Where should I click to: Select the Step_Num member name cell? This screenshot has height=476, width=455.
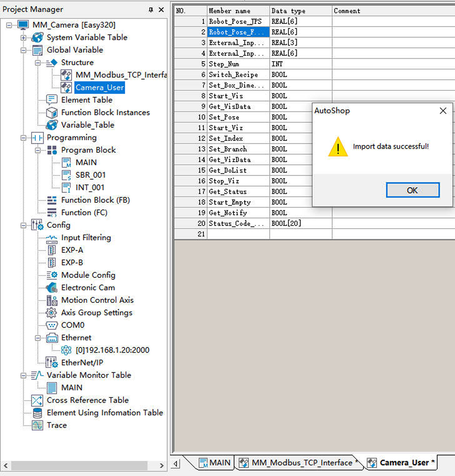click(x=238, y=64)
